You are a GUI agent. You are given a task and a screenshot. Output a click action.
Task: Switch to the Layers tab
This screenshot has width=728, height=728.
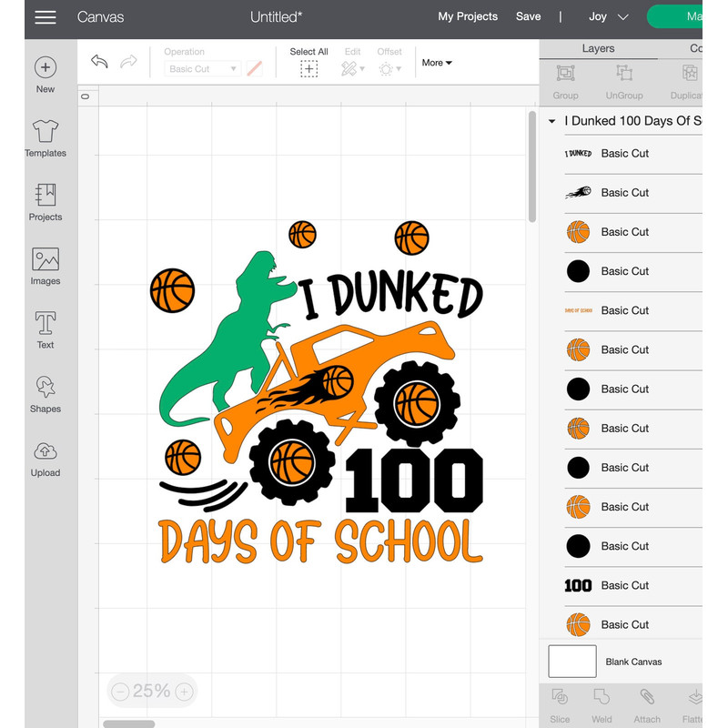pos(598,48)
